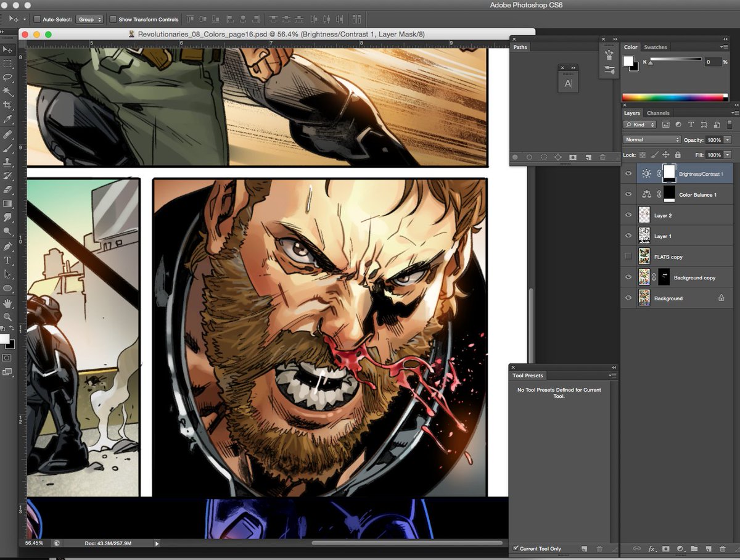Open the Normal blend mode dropdown
The image size is (740, 560).
[x=652, y=140]
